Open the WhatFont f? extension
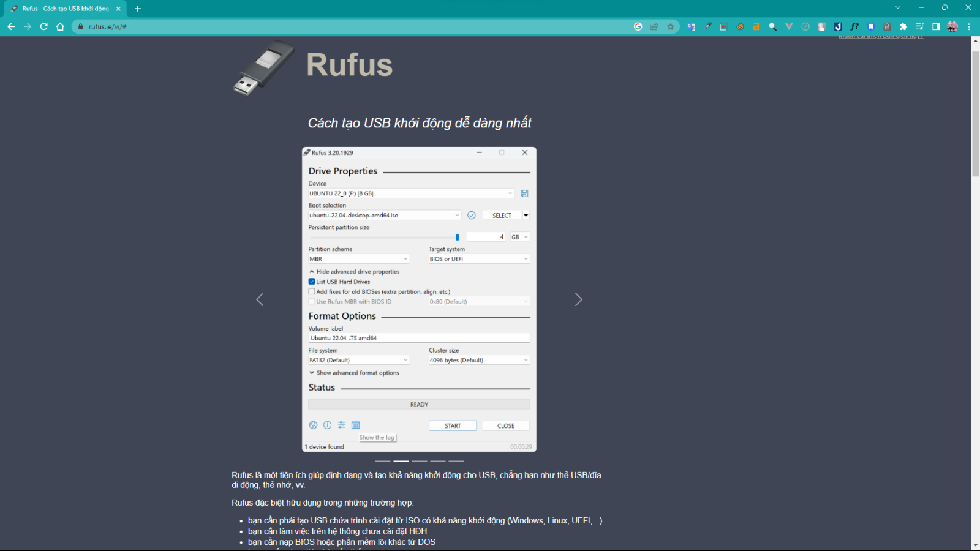 pos(854,26)
